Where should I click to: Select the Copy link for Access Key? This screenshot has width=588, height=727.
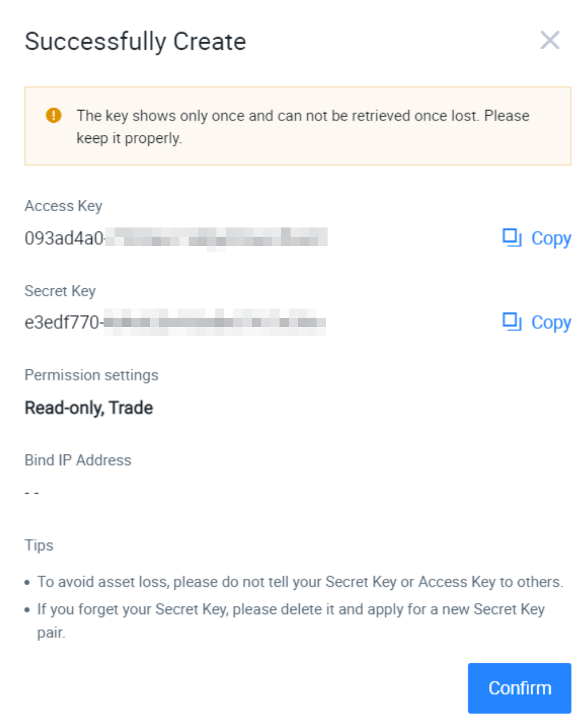pos(551,238)
